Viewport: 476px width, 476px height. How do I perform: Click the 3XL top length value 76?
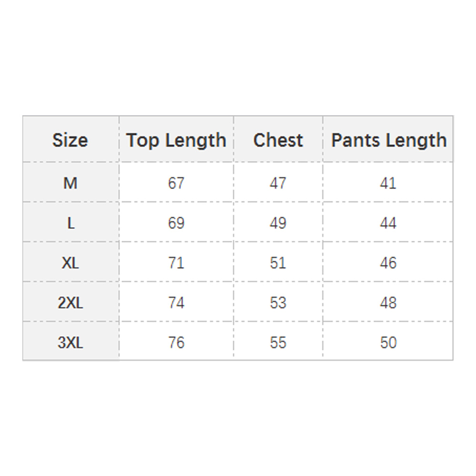coord(176,343)
